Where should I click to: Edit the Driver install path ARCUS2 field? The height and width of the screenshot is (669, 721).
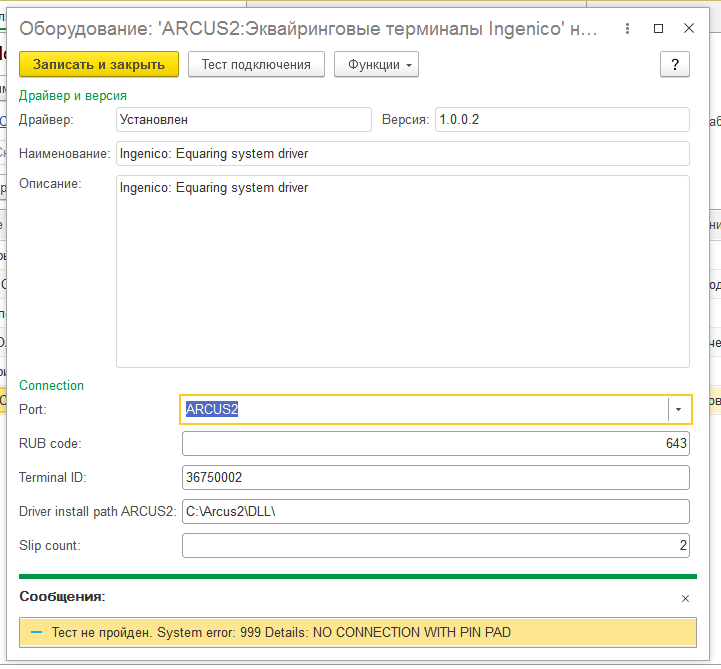pyautogui.click(x=435, y=512)
